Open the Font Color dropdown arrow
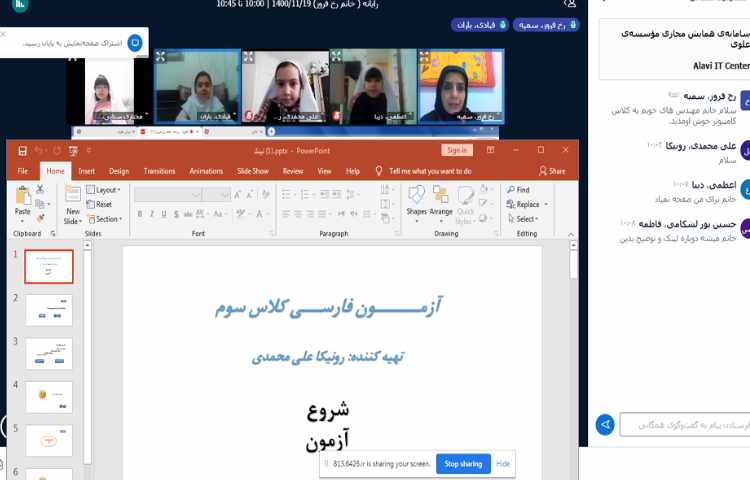The image size is (750, 480). [x=266, y=214]
